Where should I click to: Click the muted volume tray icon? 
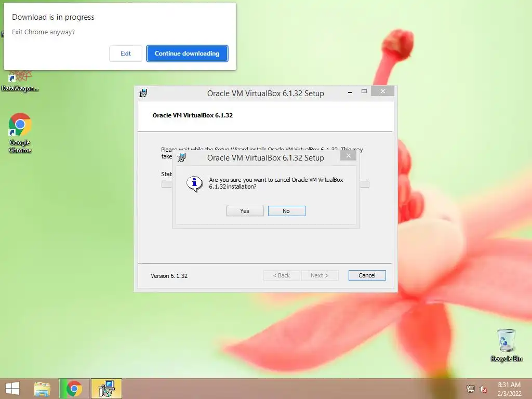pyautogui.click(x=483, y=389)
